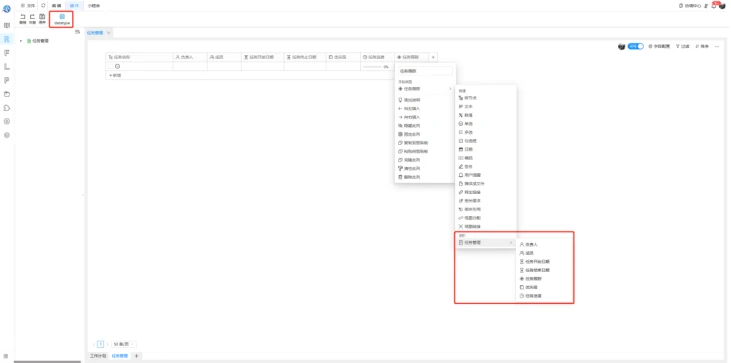Click the add-row button below the first row
Image resolution: width=731 pixels, height=363 pixels.
tap(115, 75)
